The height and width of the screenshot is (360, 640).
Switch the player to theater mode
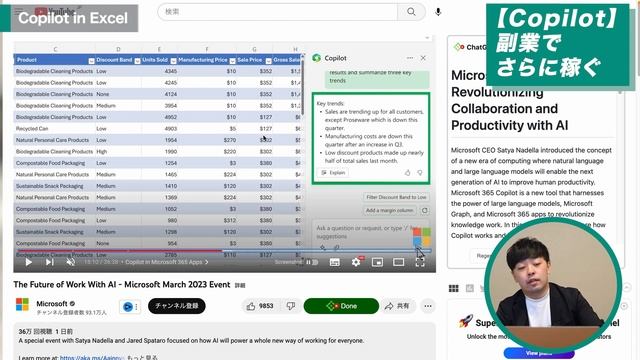click(x=399, y=262)
